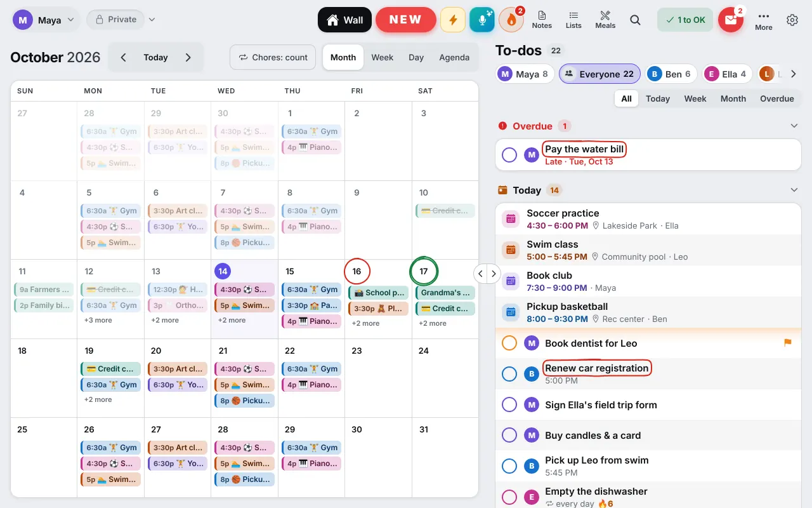This screenshot has height=508, width=812.
Task: Click the '1 to OK' approval button
Action: pyautogui.click(x=685, y=20)
